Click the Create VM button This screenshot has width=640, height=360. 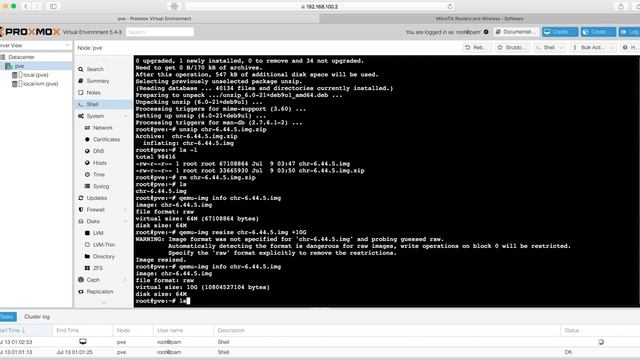coord(560,32)
